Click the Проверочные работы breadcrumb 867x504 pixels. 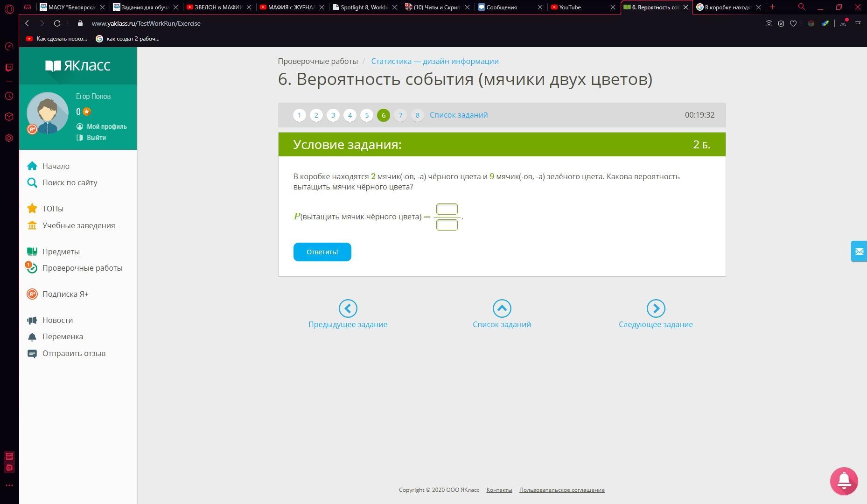coord(318,61)
